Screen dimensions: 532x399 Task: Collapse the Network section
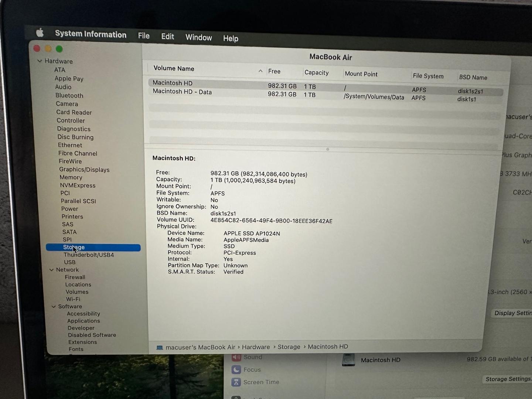tap(51, 270)
